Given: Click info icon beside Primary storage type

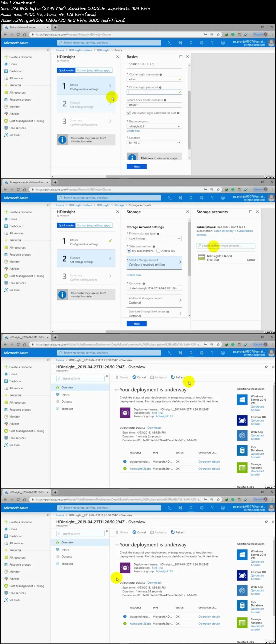Looking at the screenshot, I should click(158, 234).
